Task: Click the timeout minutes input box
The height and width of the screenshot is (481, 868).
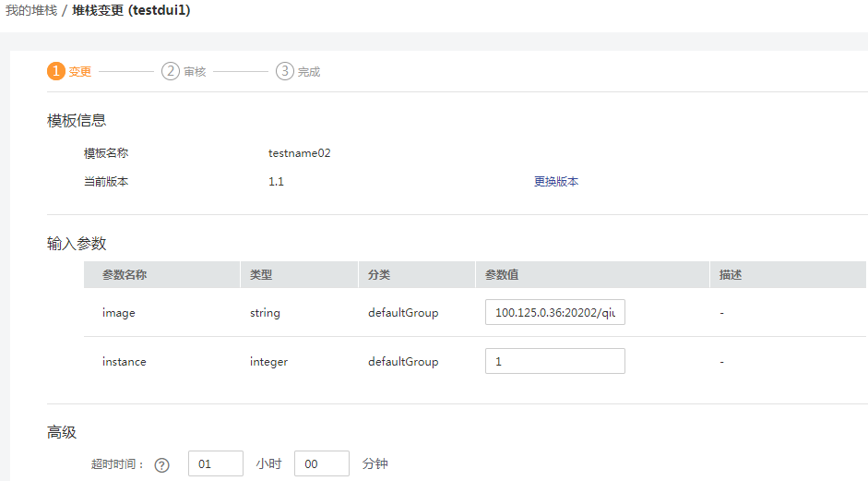Action: tap(321, 463)
